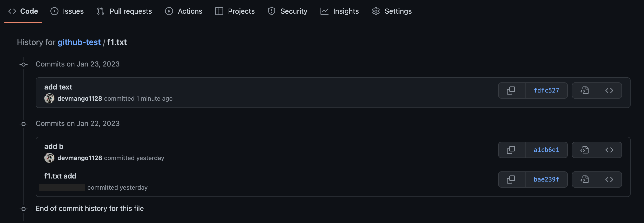644x223 pixels.
Task: Click avatar on the 'add b' commit
Action: tap(49, 158)
